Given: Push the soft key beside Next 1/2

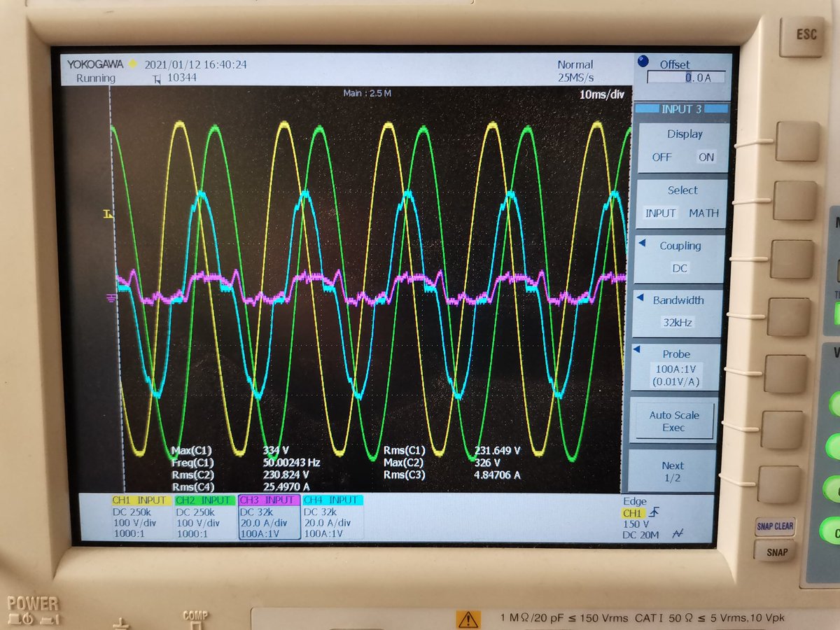Looking at the screenshot, I should [780, 484].
